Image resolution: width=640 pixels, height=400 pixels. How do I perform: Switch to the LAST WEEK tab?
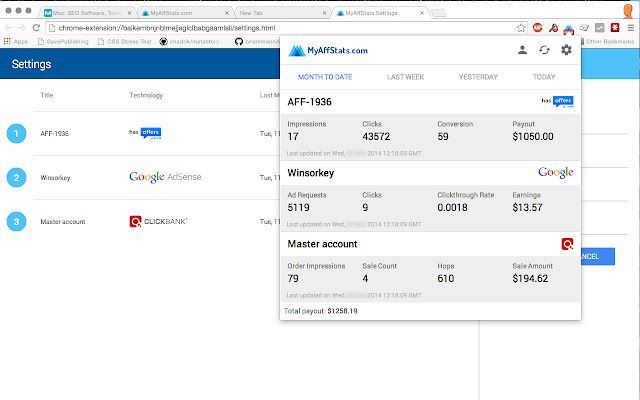[405, 77]
